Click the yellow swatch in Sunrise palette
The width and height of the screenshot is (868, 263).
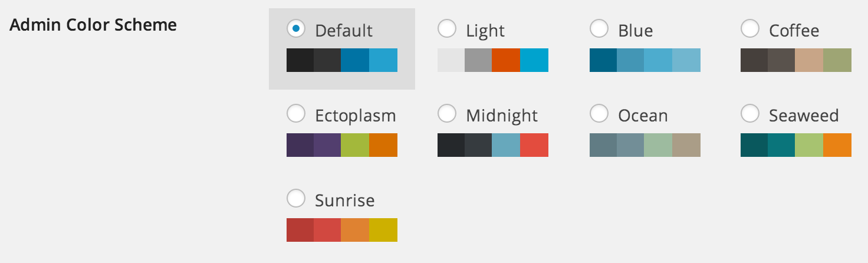point(383,230)
